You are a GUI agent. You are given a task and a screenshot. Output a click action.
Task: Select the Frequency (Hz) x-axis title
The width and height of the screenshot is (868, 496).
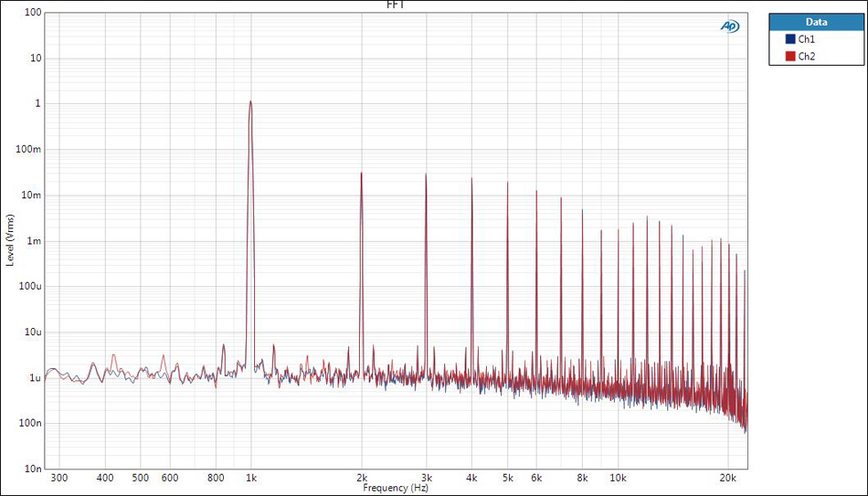396,489
